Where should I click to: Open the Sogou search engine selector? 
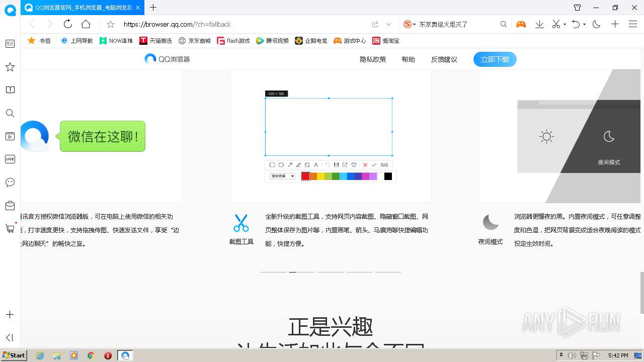click(x=409, y=24)
